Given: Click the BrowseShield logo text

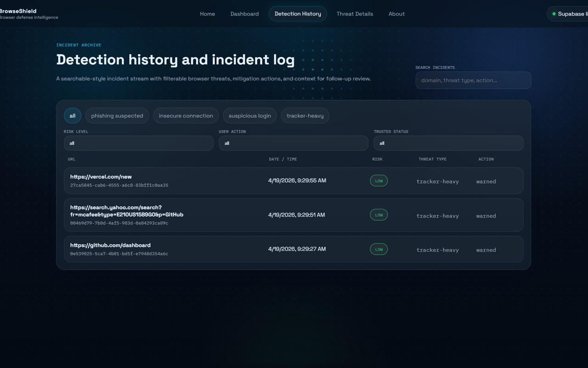Looking at the screenshot, I should [18, 11].
